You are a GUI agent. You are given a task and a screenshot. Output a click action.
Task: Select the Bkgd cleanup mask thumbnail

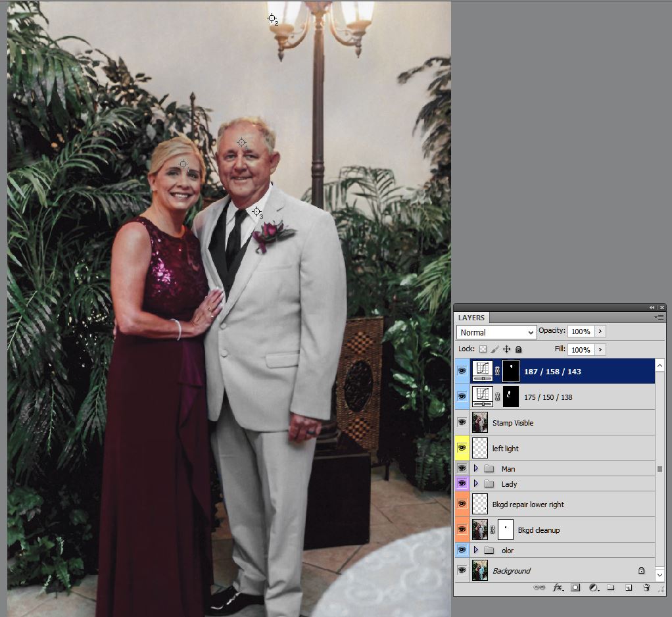506,530
